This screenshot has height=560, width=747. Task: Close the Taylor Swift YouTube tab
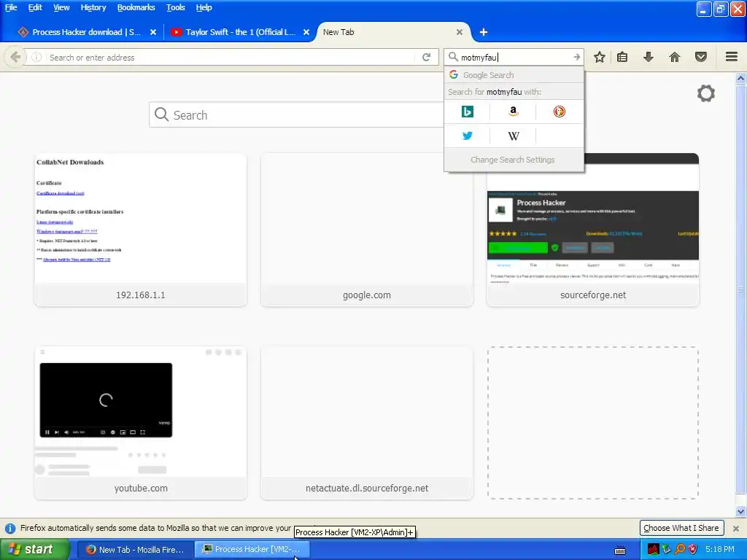[x=306, y=32]
